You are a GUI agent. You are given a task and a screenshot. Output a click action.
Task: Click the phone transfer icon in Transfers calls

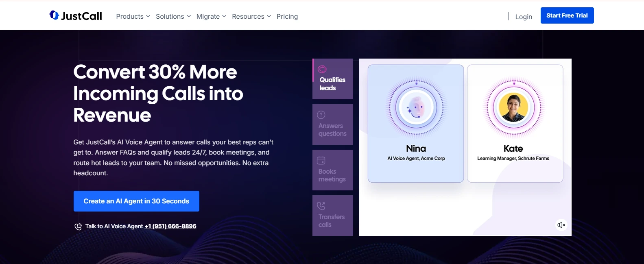321,206
